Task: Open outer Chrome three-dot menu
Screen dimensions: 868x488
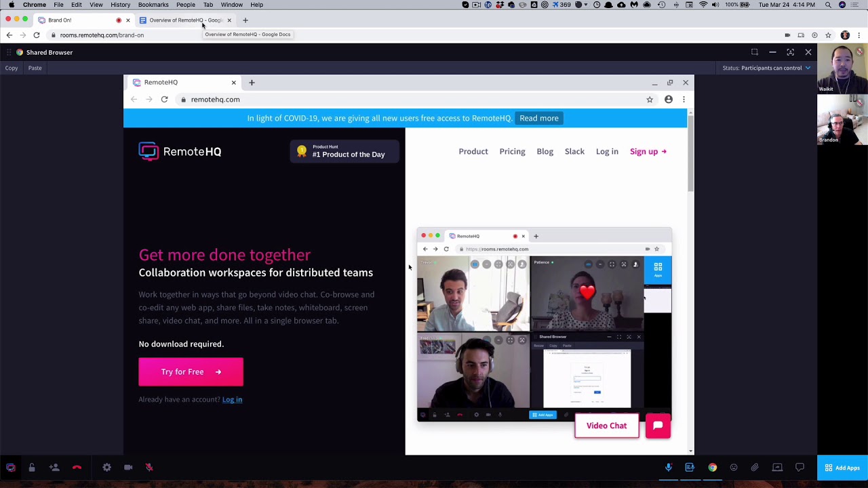Action: (x=859, y=35)
